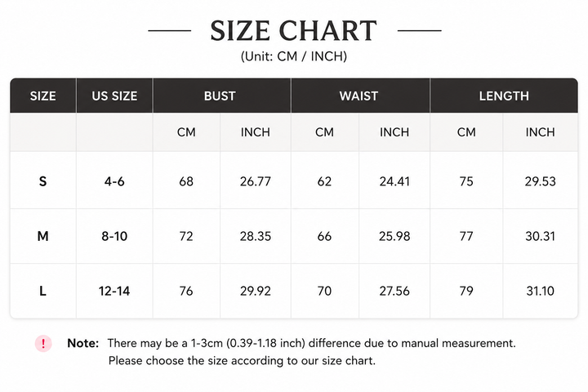This screenshot has width=588, height=392.
Task: Click the 31.10 length inch value
Action: 540,291
